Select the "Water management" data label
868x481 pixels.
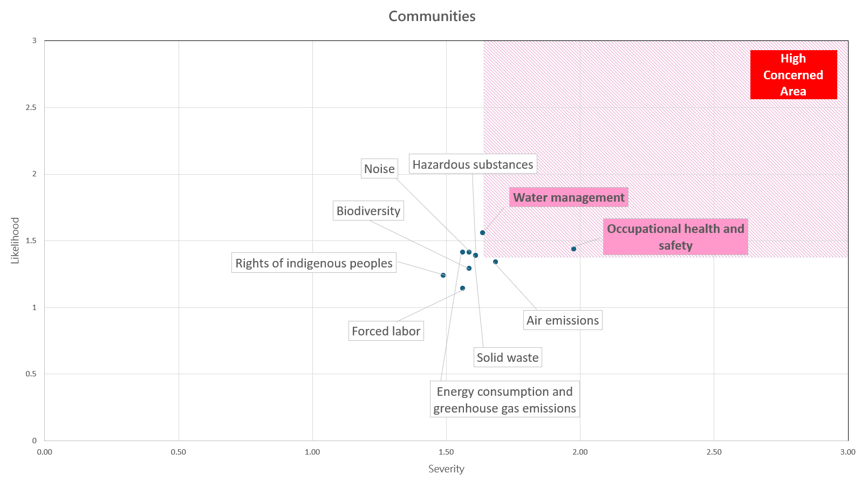(x=569, y=197)
